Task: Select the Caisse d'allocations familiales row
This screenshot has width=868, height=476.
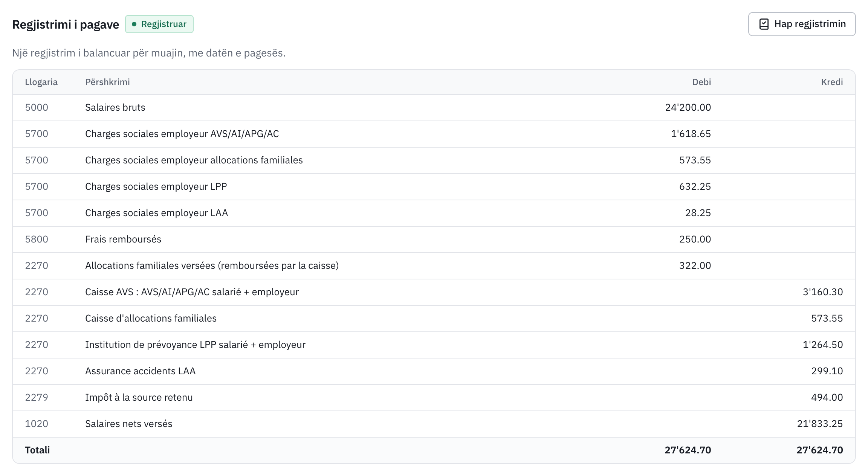Action: [434, 319]
